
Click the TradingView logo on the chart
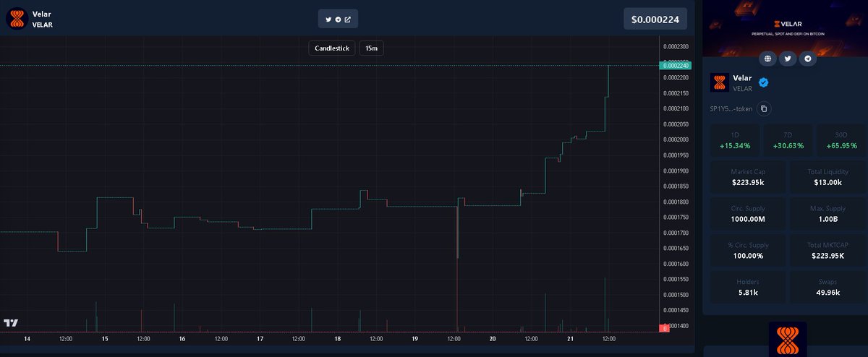(11, 322)
